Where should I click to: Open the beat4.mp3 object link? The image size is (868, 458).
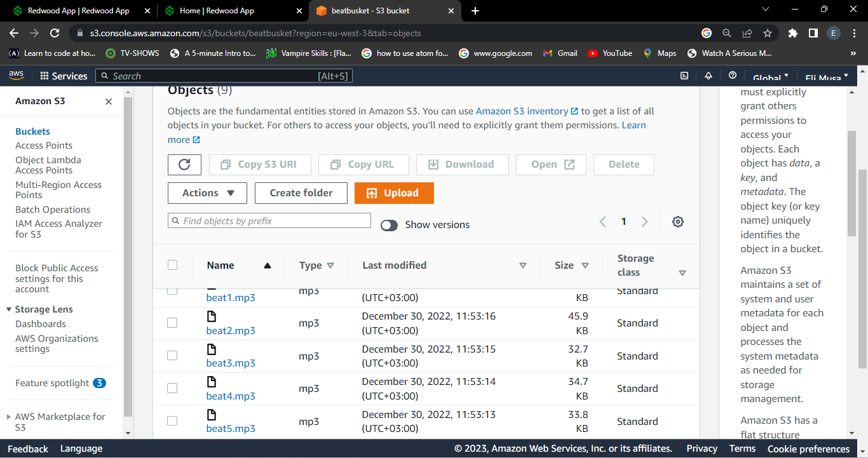click(x=231, y=396)
